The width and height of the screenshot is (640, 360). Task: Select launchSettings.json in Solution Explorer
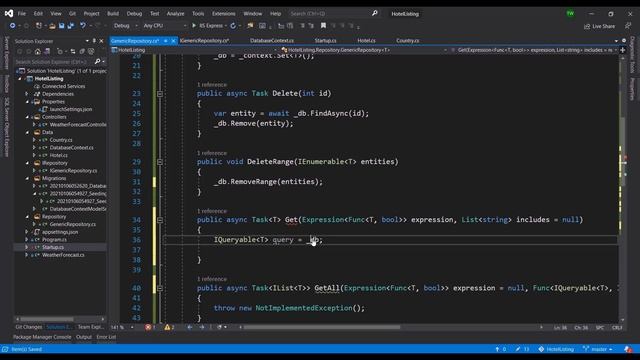point(71,109)
